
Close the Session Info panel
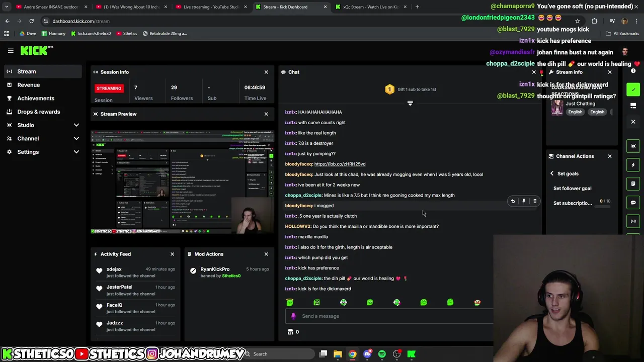click(266, 72)
